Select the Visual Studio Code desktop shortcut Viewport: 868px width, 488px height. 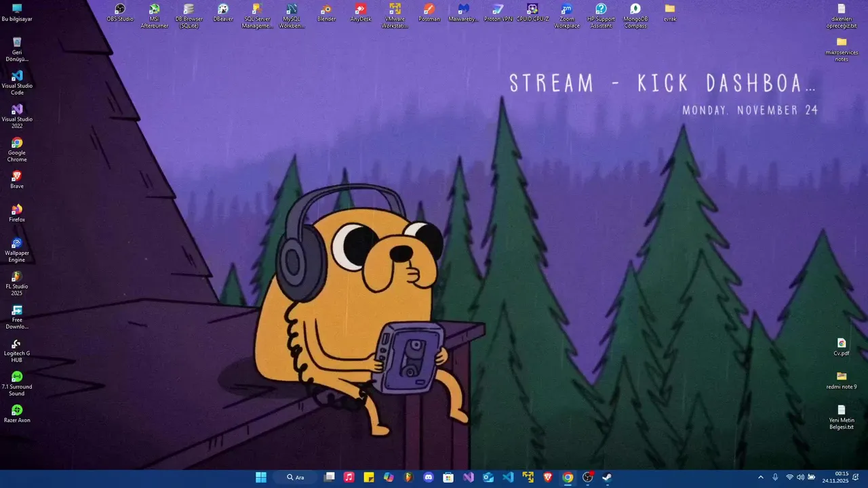coord(17,83)
